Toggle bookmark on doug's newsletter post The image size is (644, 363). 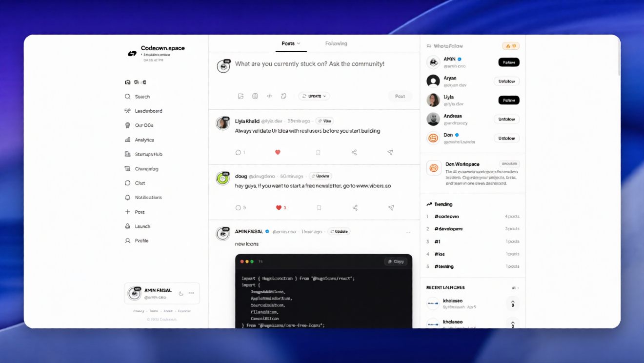319,207
